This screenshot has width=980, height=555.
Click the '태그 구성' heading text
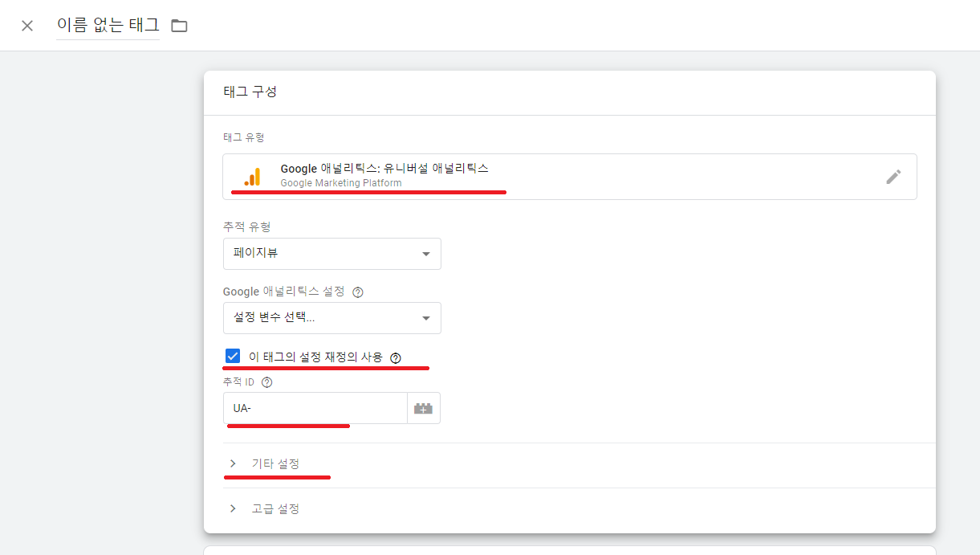pos(250,92)
